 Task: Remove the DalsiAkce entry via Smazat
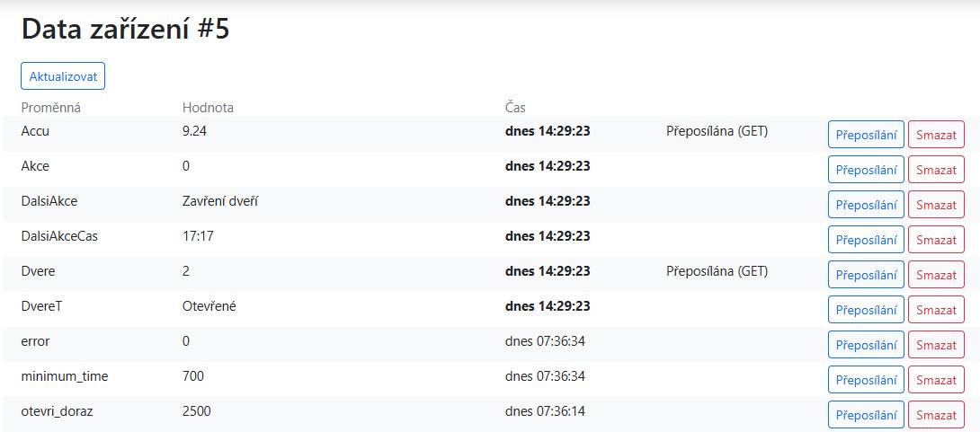pyautogui.click(x=936, y=205)
